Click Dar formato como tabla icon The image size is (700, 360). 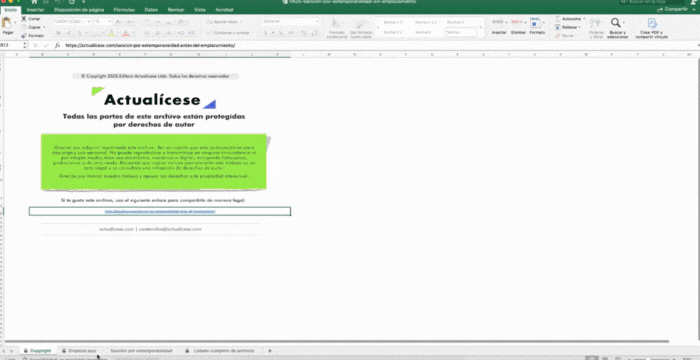360,24
